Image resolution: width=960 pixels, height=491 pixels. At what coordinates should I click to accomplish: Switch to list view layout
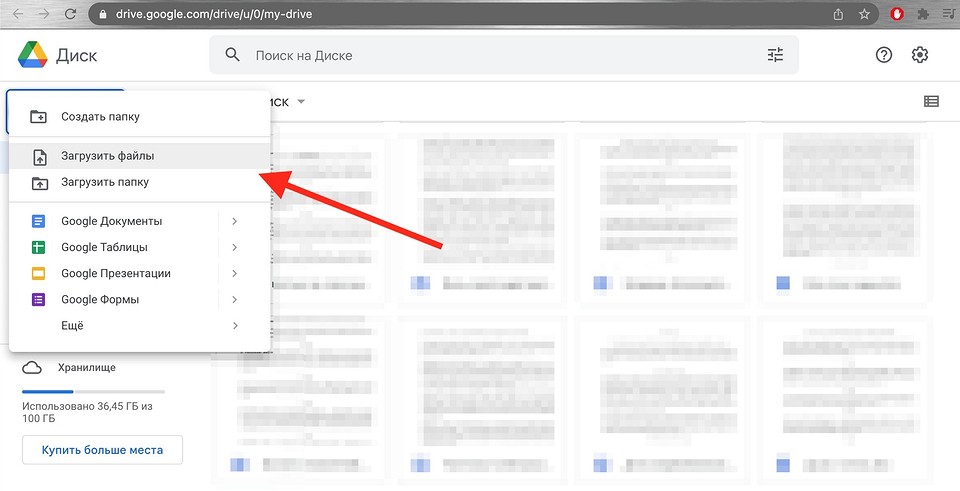click(x=931, y=101)
